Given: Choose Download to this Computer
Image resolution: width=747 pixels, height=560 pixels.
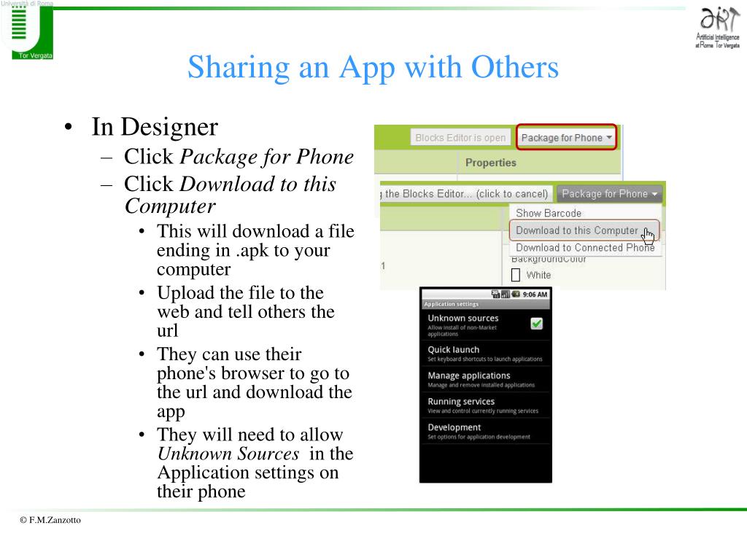Looking at the screenshot, I should pos(584,230).
